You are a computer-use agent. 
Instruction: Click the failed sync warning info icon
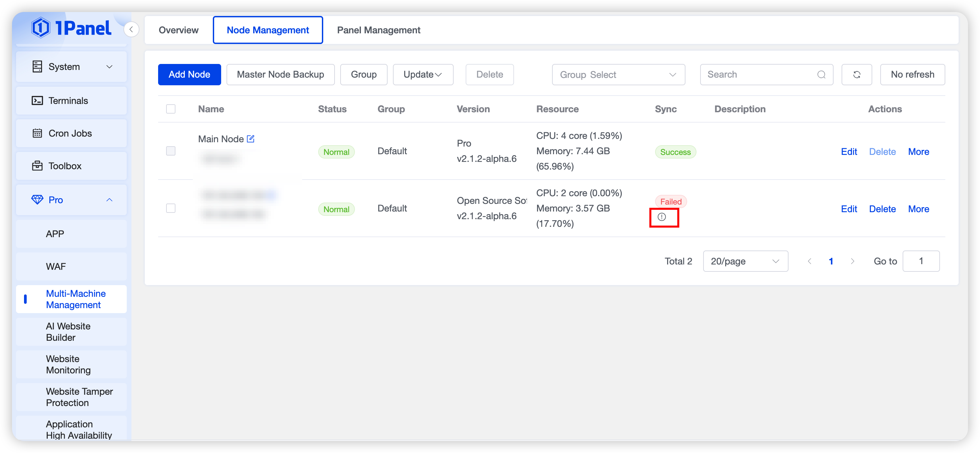tap(661, 217)
